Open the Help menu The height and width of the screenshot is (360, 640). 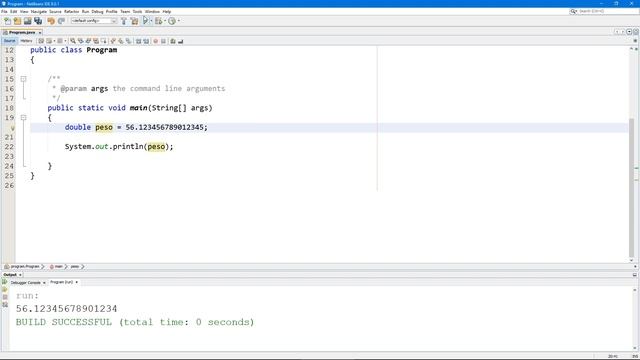(x=167, y=11)
